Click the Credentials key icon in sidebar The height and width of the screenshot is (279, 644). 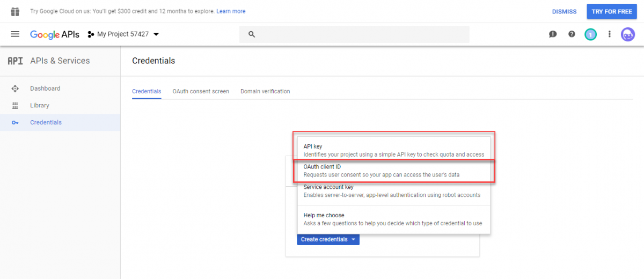coord(15,123)
